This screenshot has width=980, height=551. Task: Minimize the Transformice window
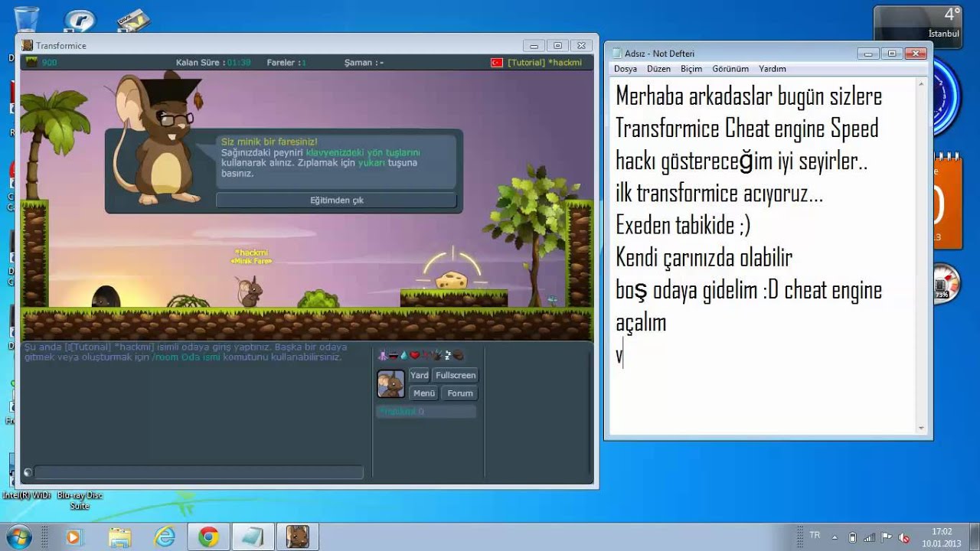click(534, 46)
